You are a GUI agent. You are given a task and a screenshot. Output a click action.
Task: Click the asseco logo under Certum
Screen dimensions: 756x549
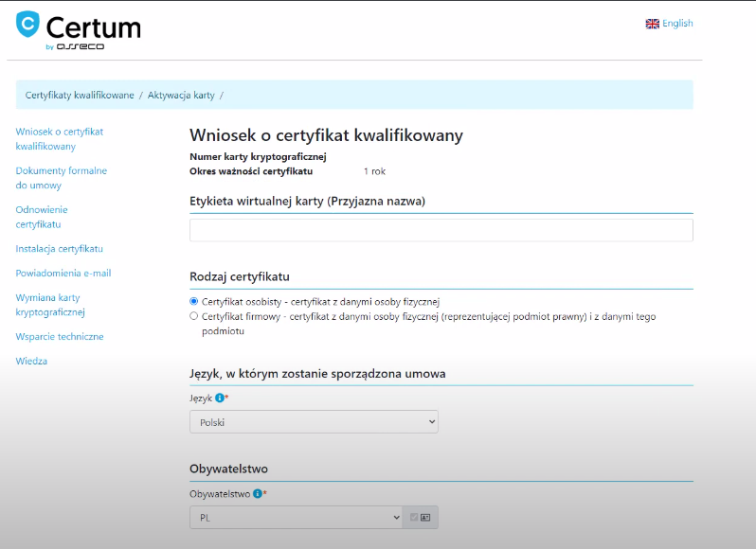[80, 46]
